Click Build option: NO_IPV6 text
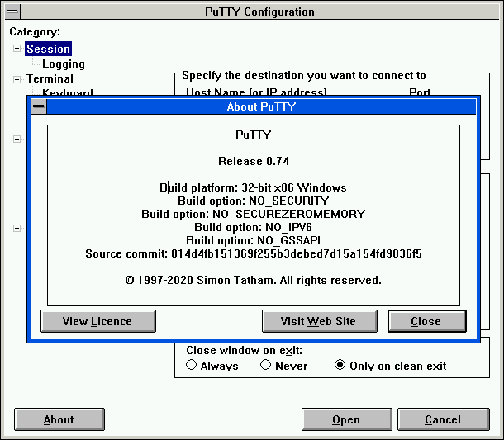The image size is (504, 440). tap(254, 227)
